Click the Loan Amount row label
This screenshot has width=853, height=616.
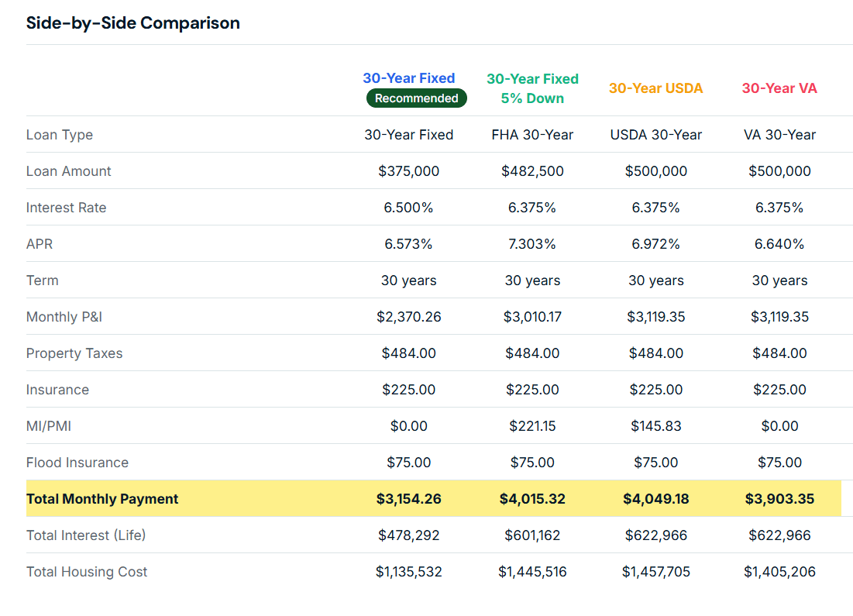[x=68, y=170]
